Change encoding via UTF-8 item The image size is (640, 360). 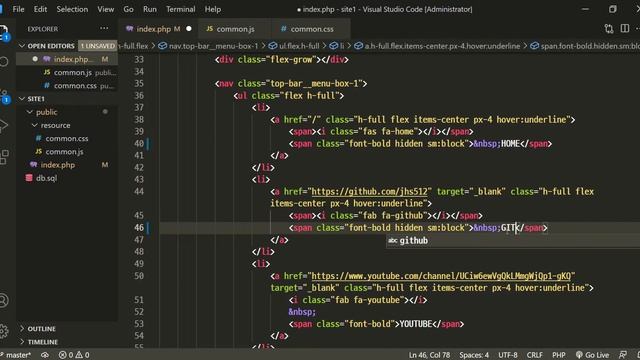[x=508, y=355]
